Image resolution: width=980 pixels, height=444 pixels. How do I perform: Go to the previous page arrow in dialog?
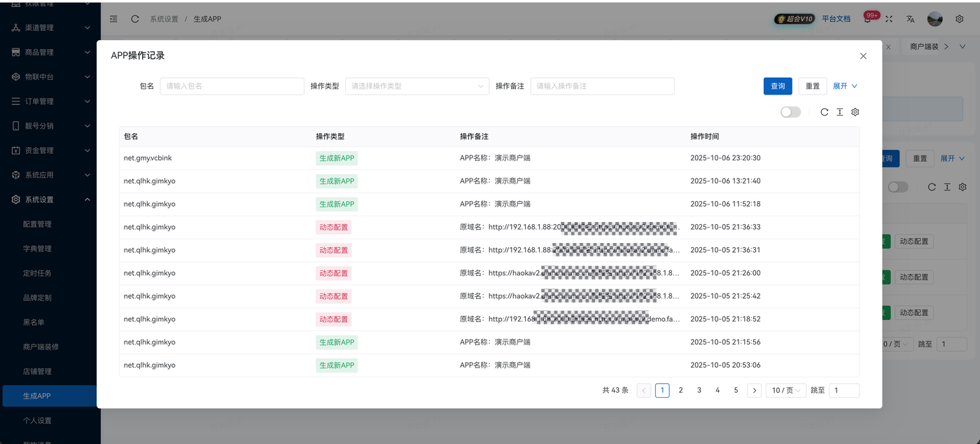coord(644,391)
